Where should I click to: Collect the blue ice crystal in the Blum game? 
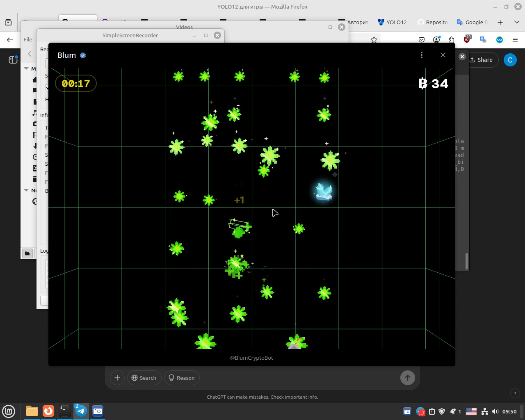pos(324,192)
